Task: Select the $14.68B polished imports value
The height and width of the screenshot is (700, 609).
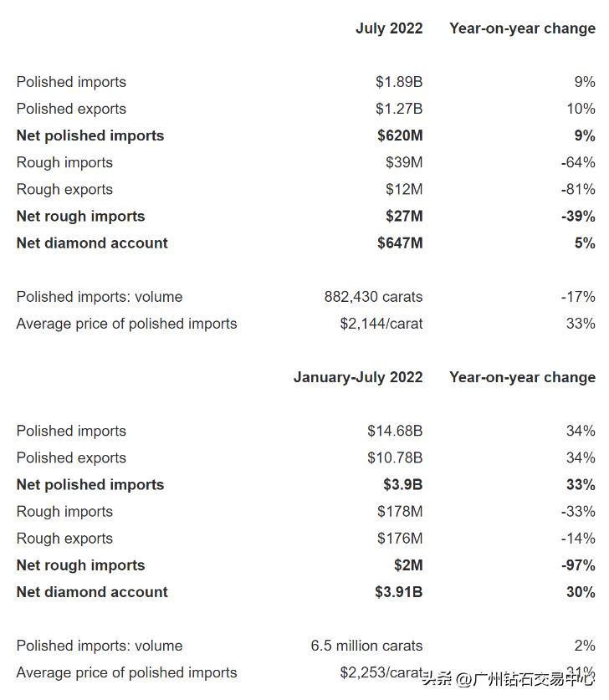Action: [395, 431]
